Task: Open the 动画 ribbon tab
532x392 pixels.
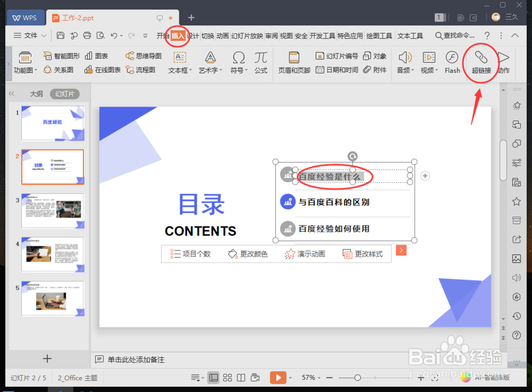Action: point(222,36)
